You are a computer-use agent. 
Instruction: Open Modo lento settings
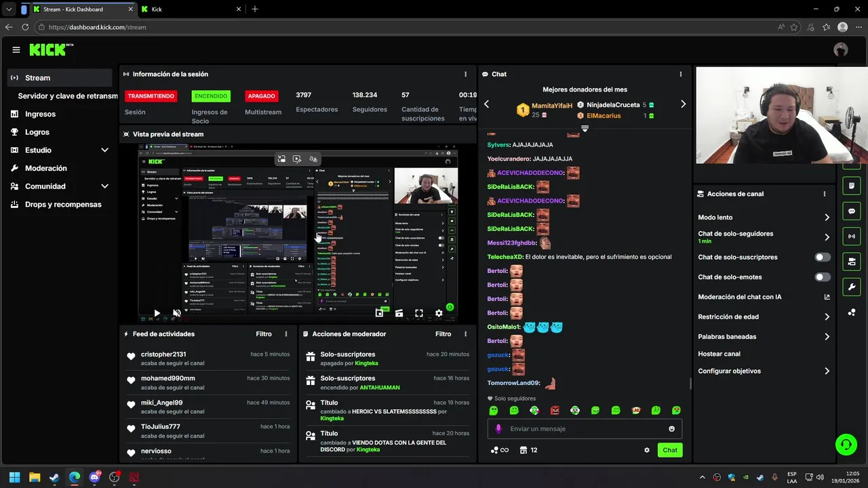[764, 218]
